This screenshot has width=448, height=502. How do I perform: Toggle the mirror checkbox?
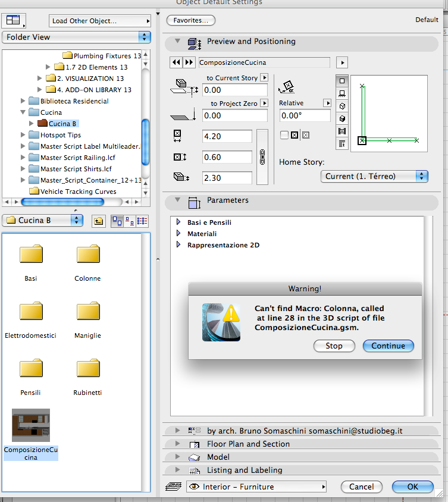click(x=284, y=135)
